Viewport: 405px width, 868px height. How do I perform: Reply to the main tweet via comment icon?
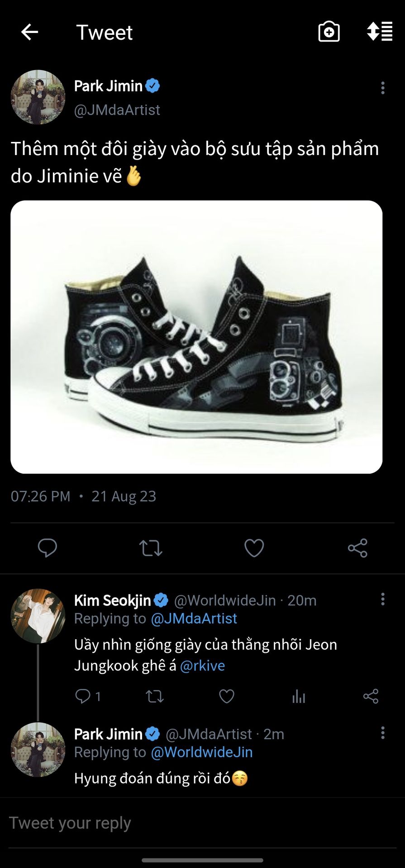[x=47, y=548]
